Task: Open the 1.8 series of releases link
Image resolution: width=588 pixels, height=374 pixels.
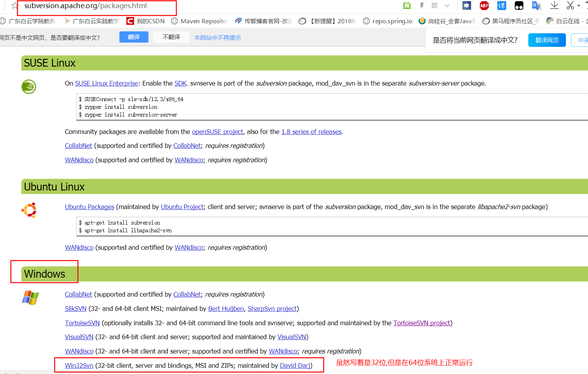Action: pos(312,132)
